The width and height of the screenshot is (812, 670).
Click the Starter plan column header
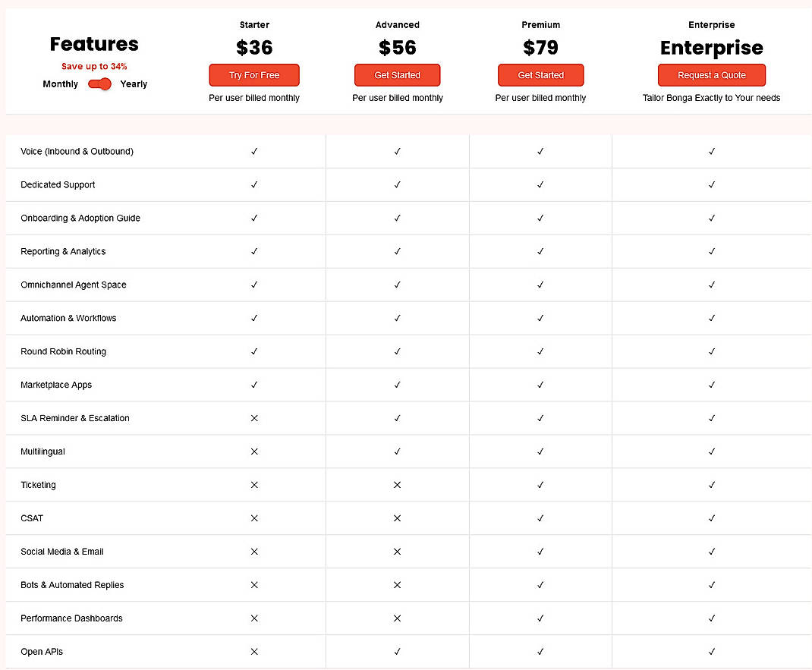tap(254, 24)
